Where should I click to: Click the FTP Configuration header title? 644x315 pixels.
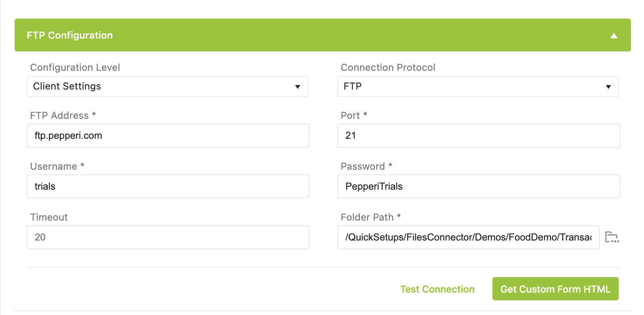pos(70,35)
